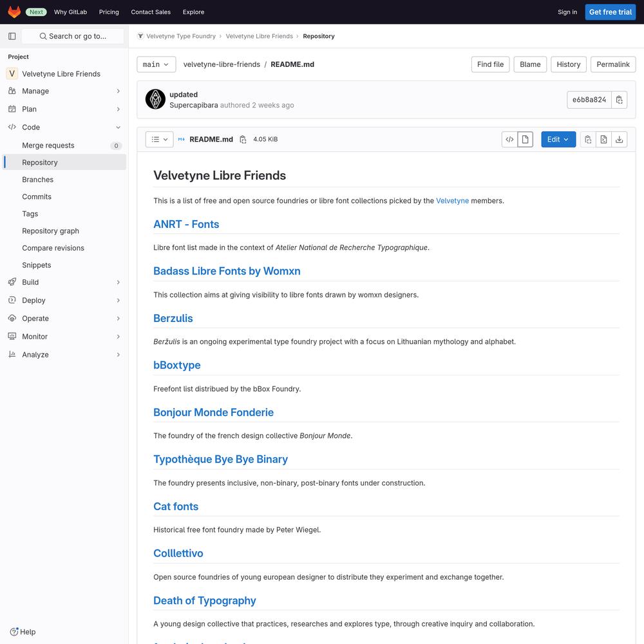This screenshot has width=644, height=644.
Task: Click the Deploy icon in sidebar
Action: tap(12, 300)
